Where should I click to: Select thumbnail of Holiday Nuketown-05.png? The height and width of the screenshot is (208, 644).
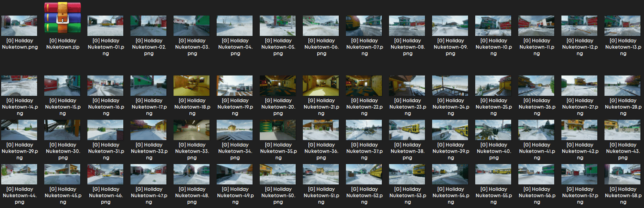[x=278, y=26]
